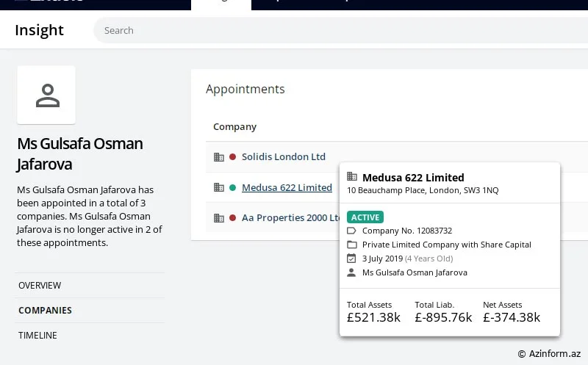588x365 pixels.
Task: Click building icon beside Solidis London Ltd
Action: click(x=218, y=157)
